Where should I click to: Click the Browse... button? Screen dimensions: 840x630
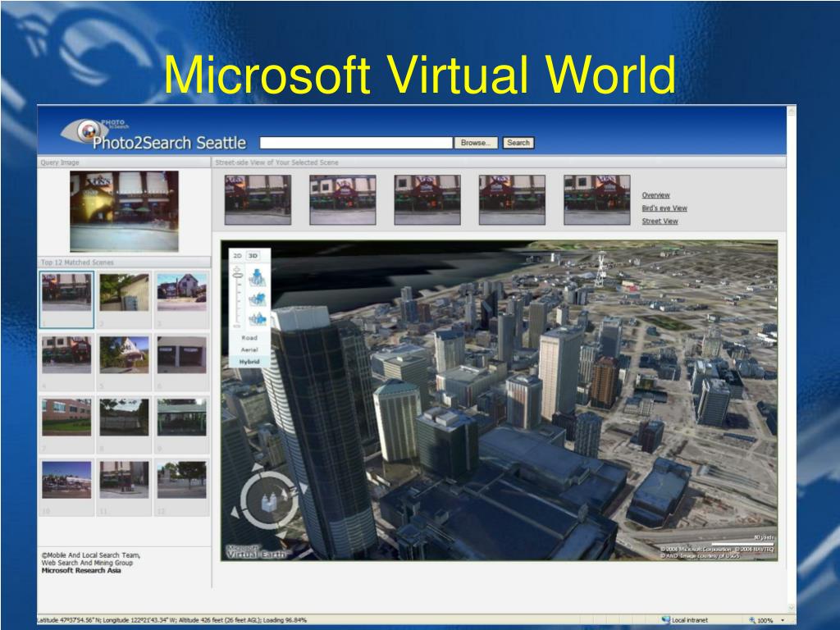[476, 143]
